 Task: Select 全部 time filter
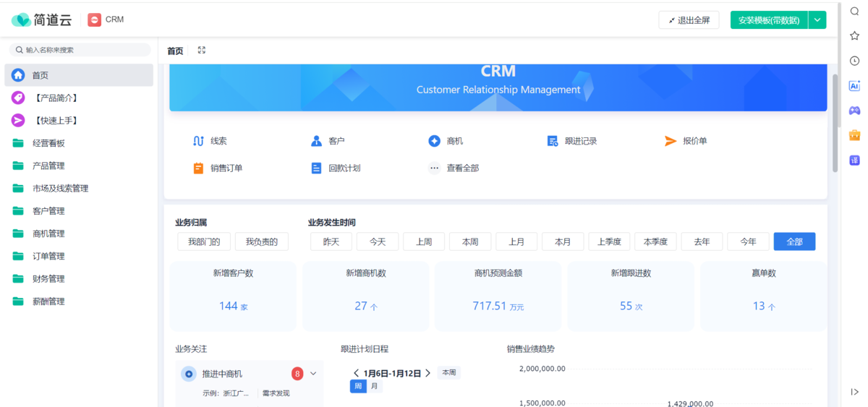794,241
